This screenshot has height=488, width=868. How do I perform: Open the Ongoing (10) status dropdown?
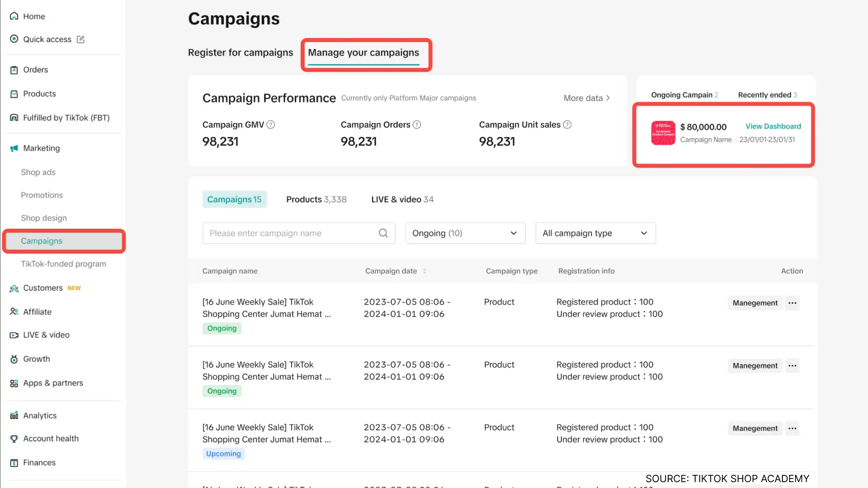point(465,233)
